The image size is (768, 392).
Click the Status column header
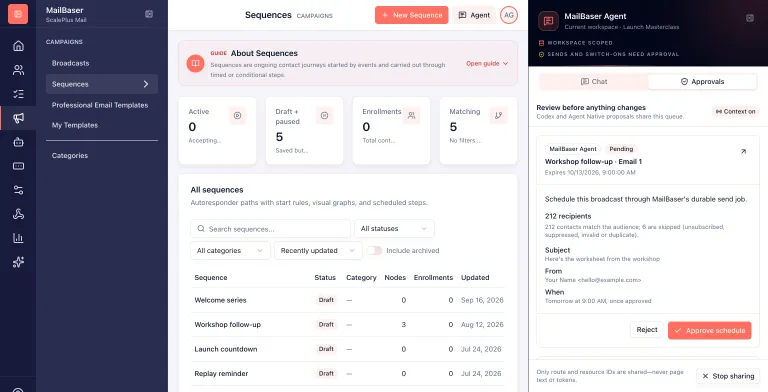tap(325, 277)
